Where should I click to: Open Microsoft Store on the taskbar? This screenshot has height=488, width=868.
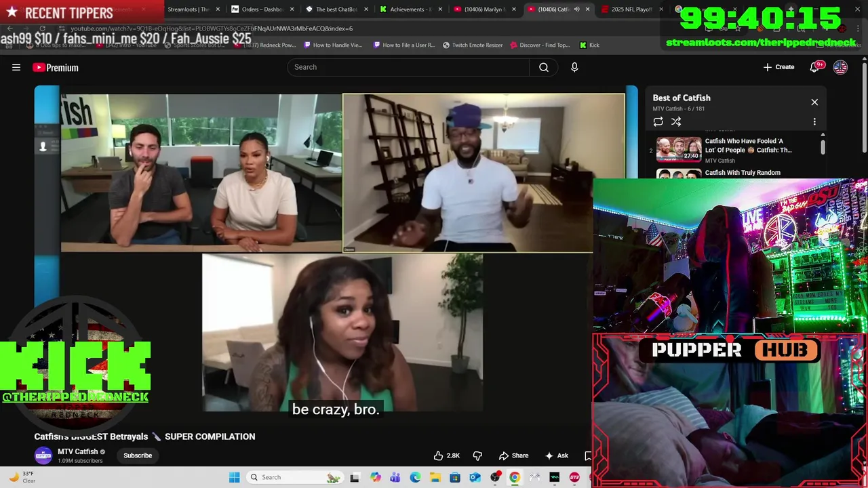[x=455, y=477]
